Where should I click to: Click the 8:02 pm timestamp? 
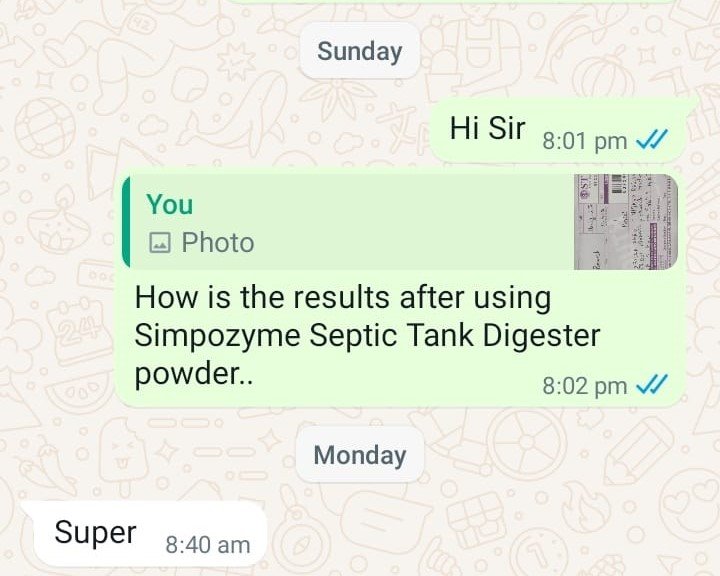tap(585, 386)
